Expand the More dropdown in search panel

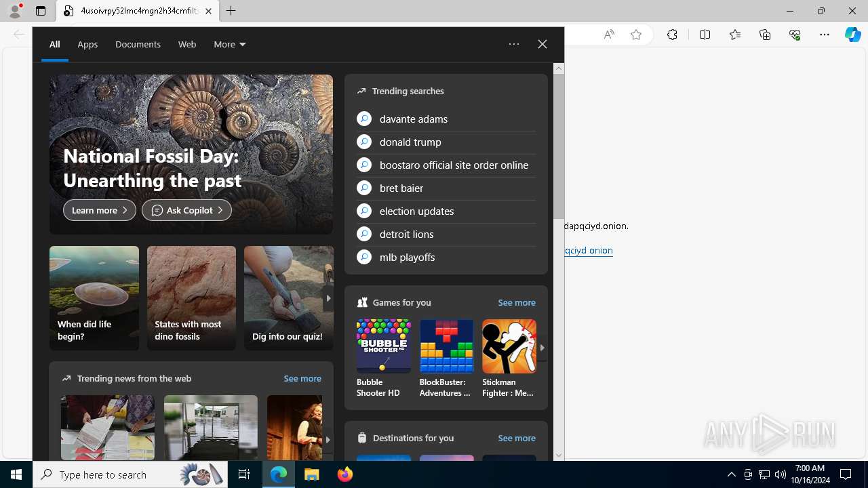click(230, 44)
